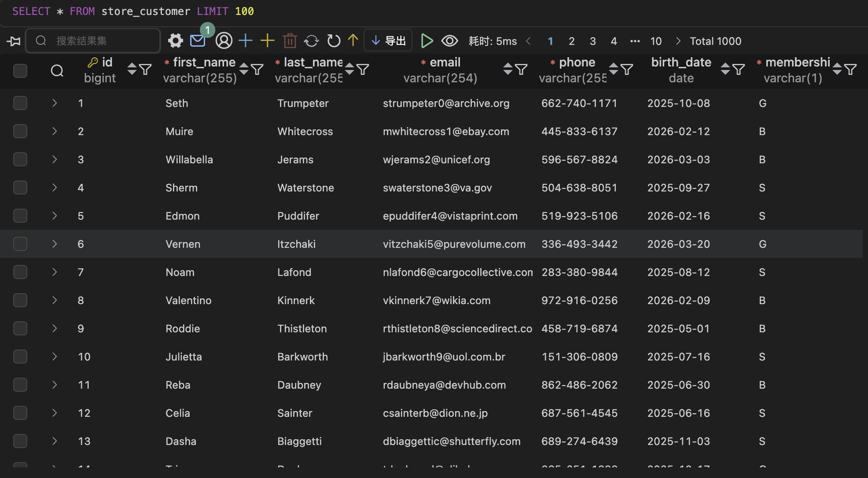The height and width of the screenshot is (478, 868).
Task: Click filter funnel on phone column
Action: 627,69
